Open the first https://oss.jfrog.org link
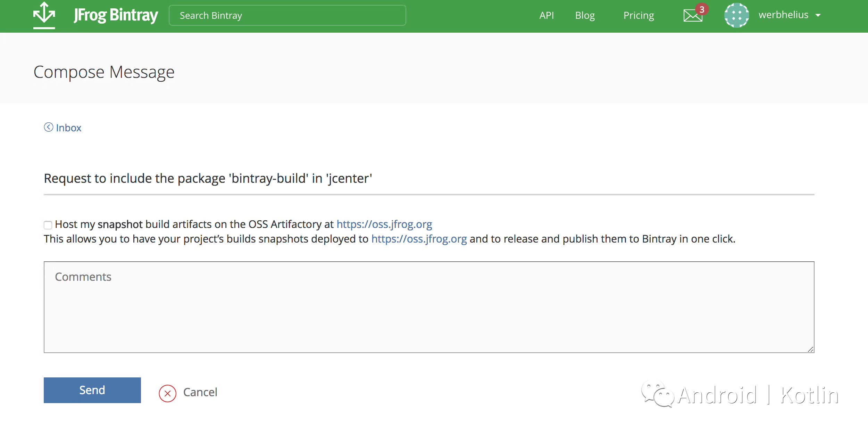This screenshot has width=868, height=433. click(x=384, y=224)
